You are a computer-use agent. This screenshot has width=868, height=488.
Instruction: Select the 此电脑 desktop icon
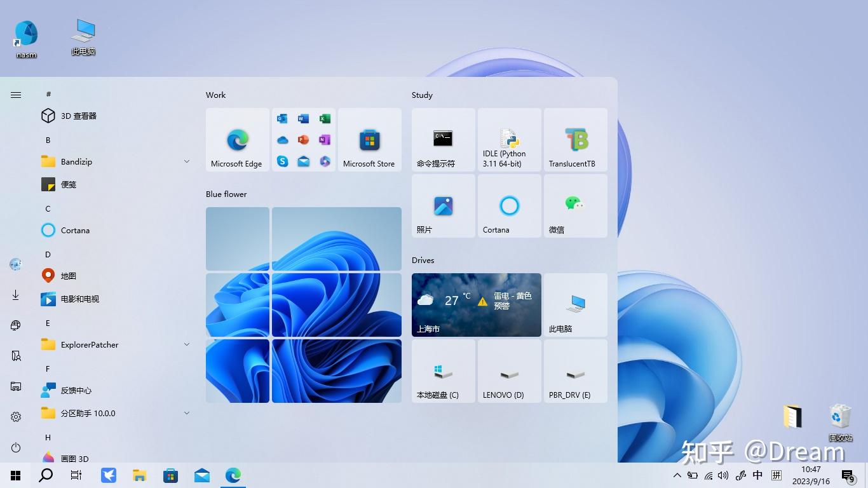(83, 37)
